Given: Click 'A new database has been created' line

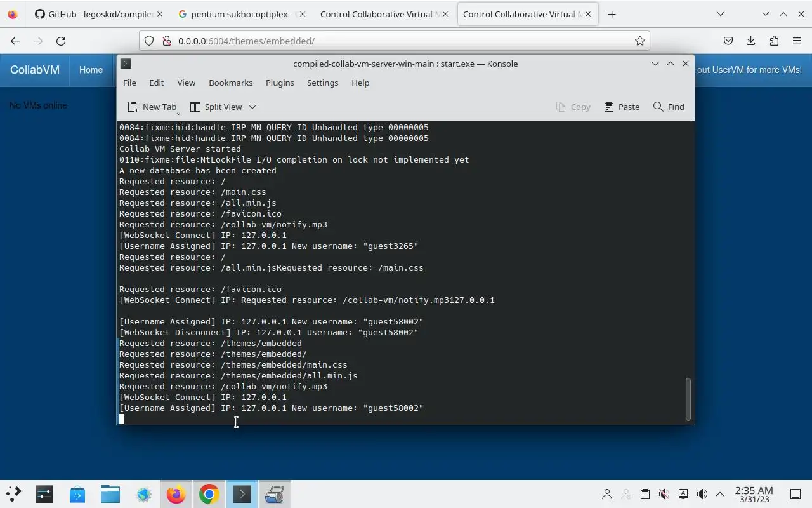Looking at the screenshot, I should pos(198,170).
